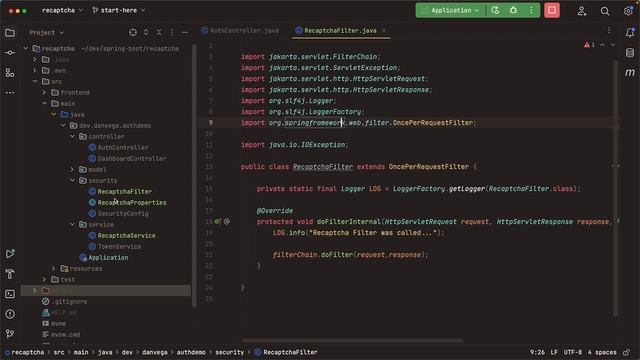Open the start-here branch dropdown

pos(119,10)
